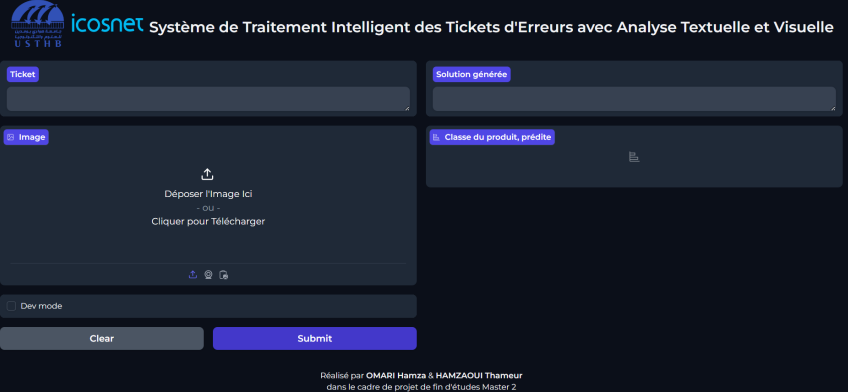Image resolution: width=848 pixels, height=392 pixels.
Task: Click the large upload arrow icon
Action: 208,174
